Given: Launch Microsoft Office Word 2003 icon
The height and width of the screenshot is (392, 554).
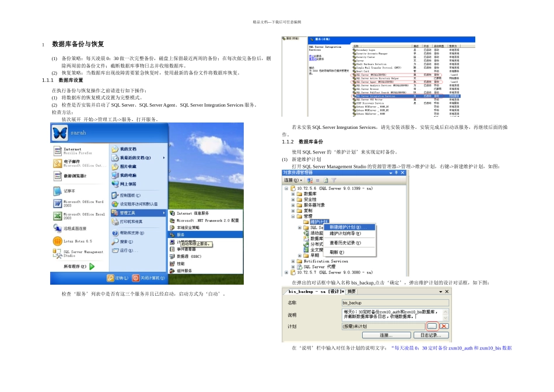Looking at the screenshot, I should 58,203.
